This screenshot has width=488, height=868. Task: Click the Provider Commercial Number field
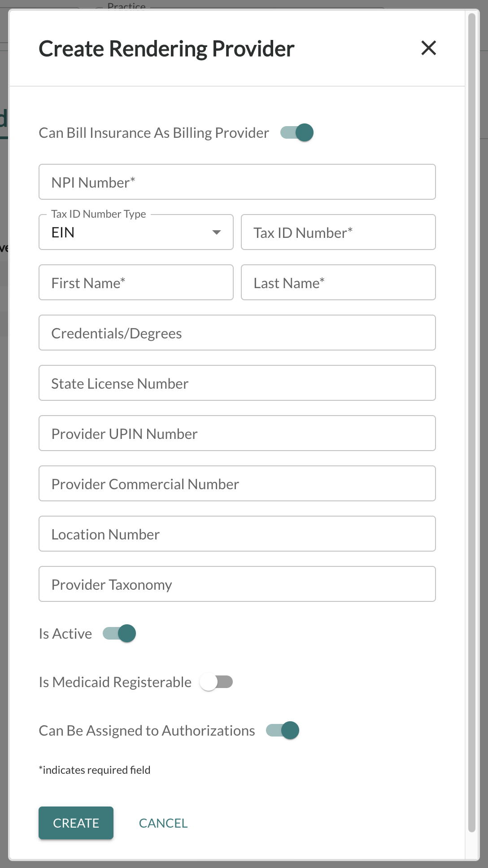(237, 483)
